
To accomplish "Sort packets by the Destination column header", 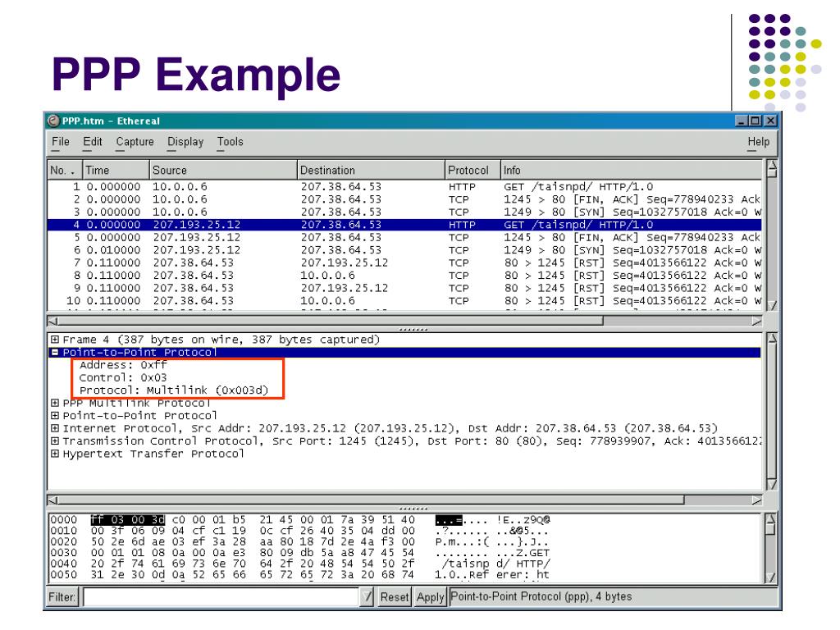I will pos(371,171).
